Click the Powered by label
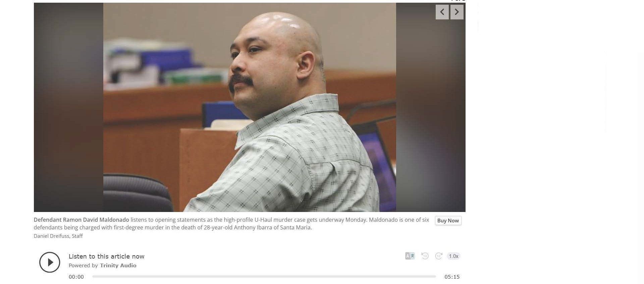 pyautogui.click(x=83, y=266)
